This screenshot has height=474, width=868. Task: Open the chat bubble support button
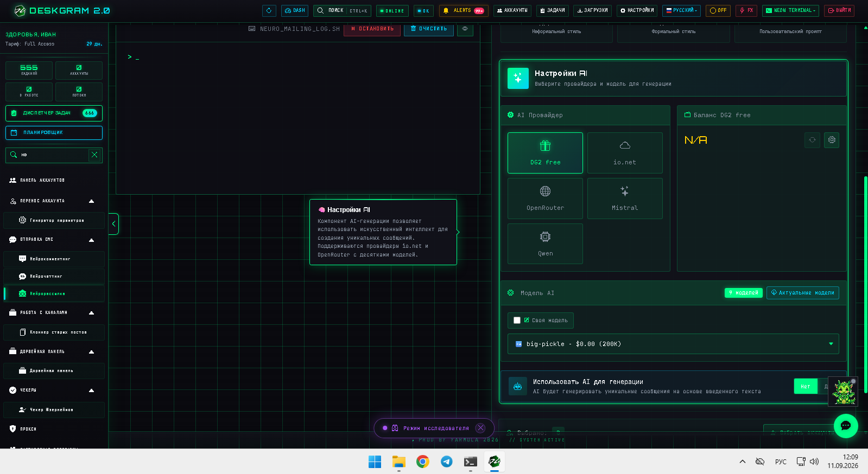point(846,426)
